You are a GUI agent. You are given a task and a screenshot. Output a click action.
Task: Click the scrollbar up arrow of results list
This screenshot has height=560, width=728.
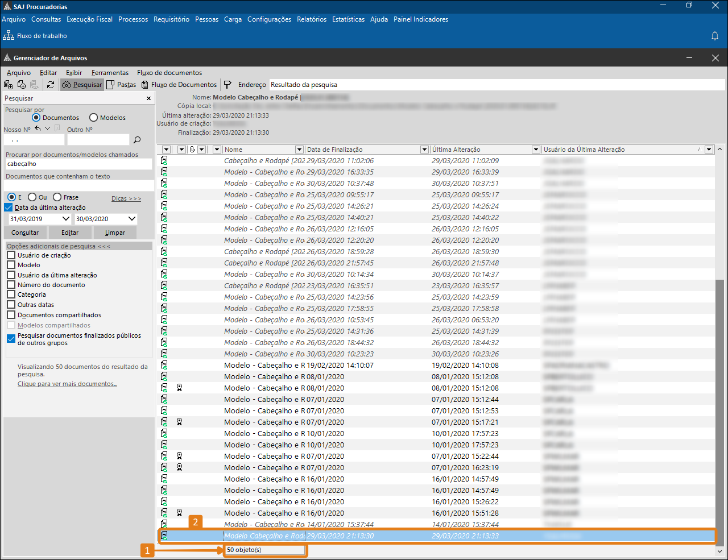[720, 150]
